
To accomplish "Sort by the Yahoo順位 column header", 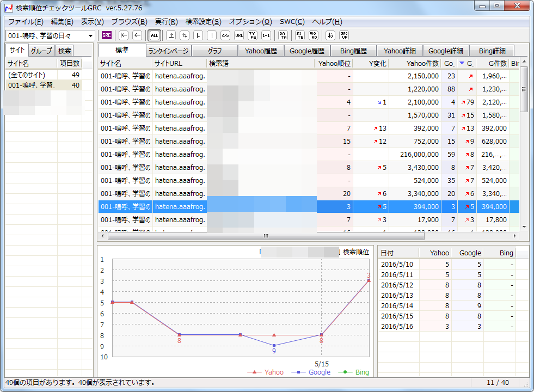I will pos(334,63).
